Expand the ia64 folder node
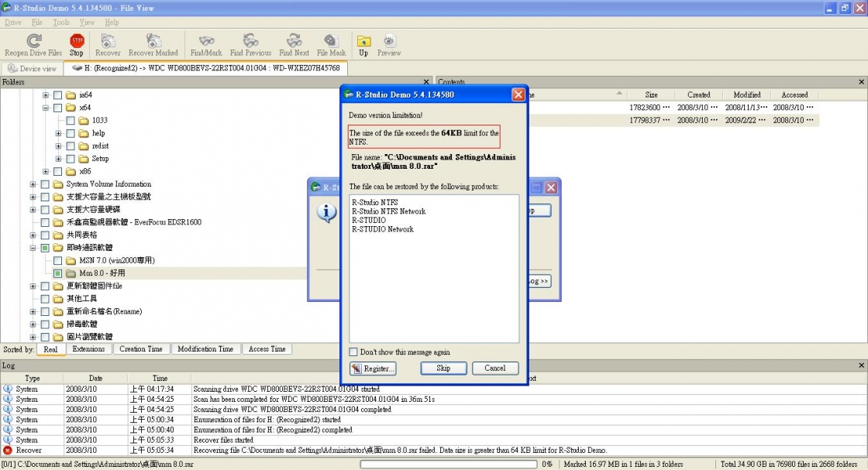 [x=46, y=95]
